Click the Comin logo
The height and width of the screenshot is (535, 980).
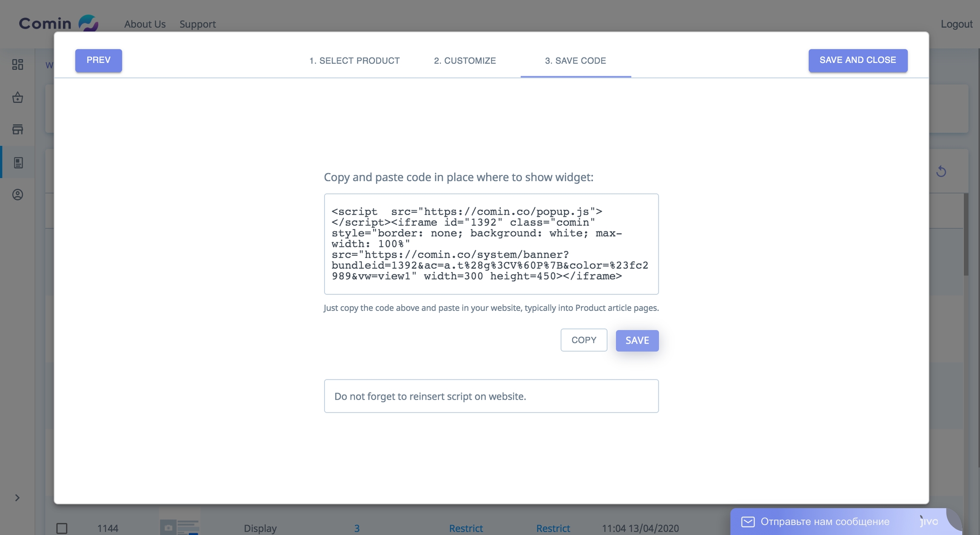click(x=58, y=23)
